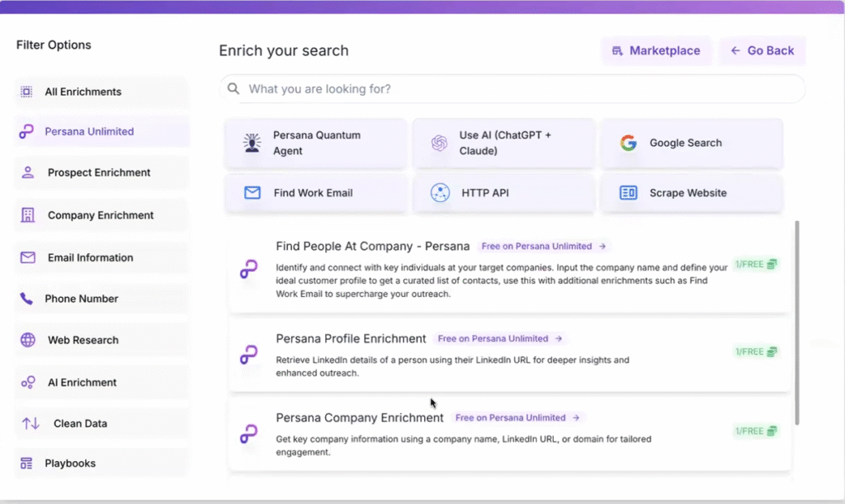Open 'Find People At Company - Persana' title
The width and height of the screenshot is (845, 504).
(372, 246)
